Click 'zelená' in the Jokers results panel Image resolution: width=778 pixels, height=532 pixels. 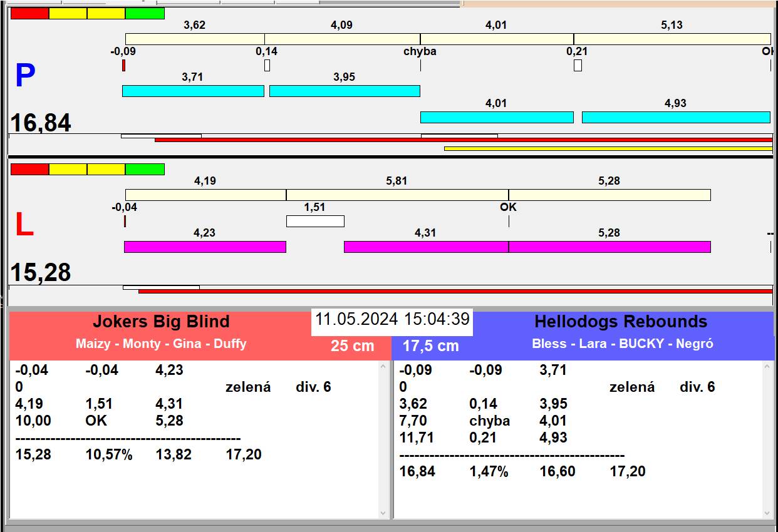248,387
